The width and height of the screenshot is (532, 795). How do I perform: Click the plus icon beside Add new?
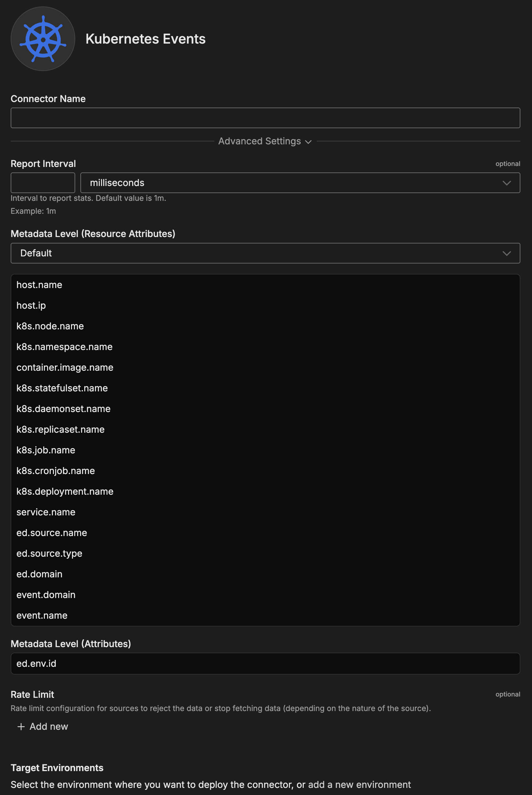(x=21, y=727)
